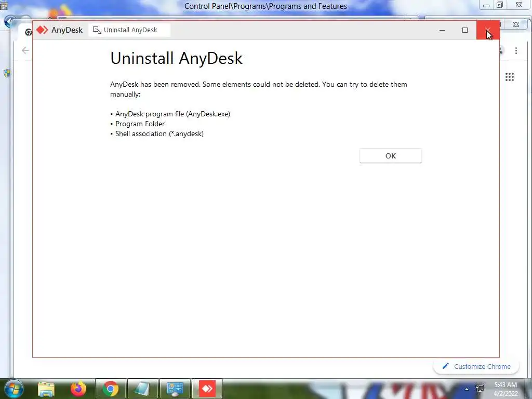Show hidden system tray icons

point(467,389)
